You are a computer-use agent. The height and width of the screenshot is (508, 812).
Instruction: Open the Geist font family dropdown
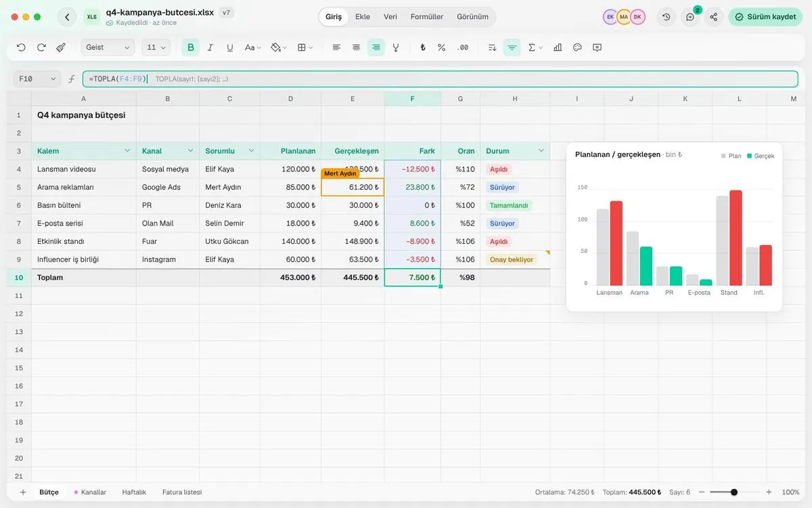click(x=108, y=47)
